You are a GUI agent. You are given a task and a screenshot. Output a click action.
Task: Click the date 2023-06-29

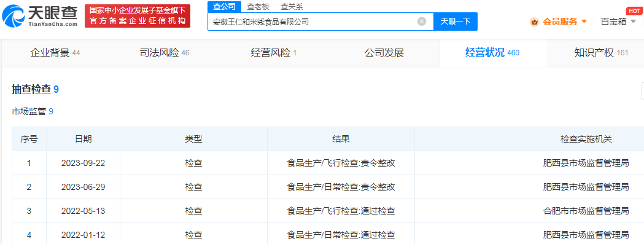[x=83, y=187]
